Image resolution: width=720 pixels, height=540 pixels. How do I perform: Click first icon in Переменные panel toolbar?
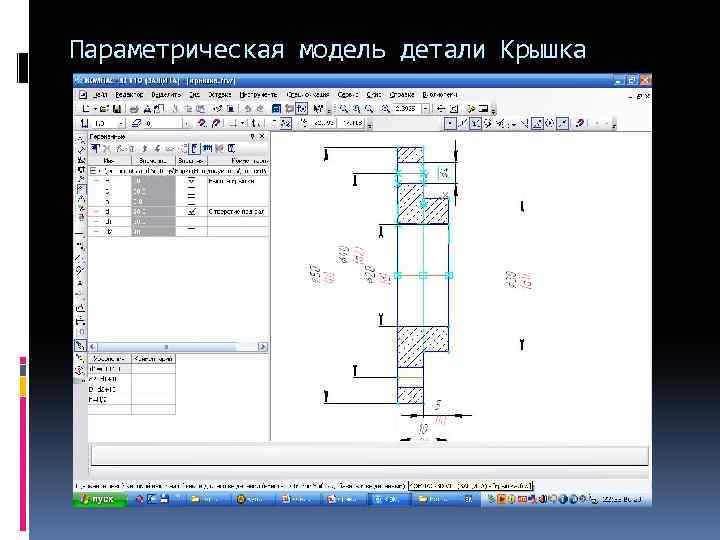(x=95, y=148)
